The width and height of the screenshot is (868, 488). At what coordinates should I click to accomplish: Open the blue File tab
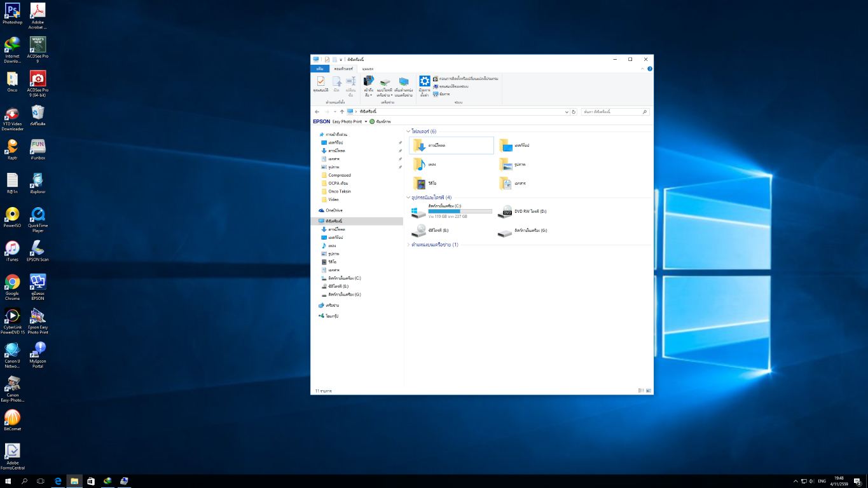click(x=319, y=69)
